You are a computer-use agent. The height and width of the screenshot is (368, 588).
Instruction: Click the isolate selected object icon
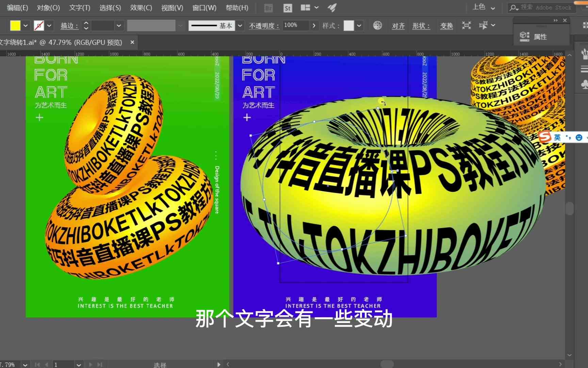tap(467, 25)
